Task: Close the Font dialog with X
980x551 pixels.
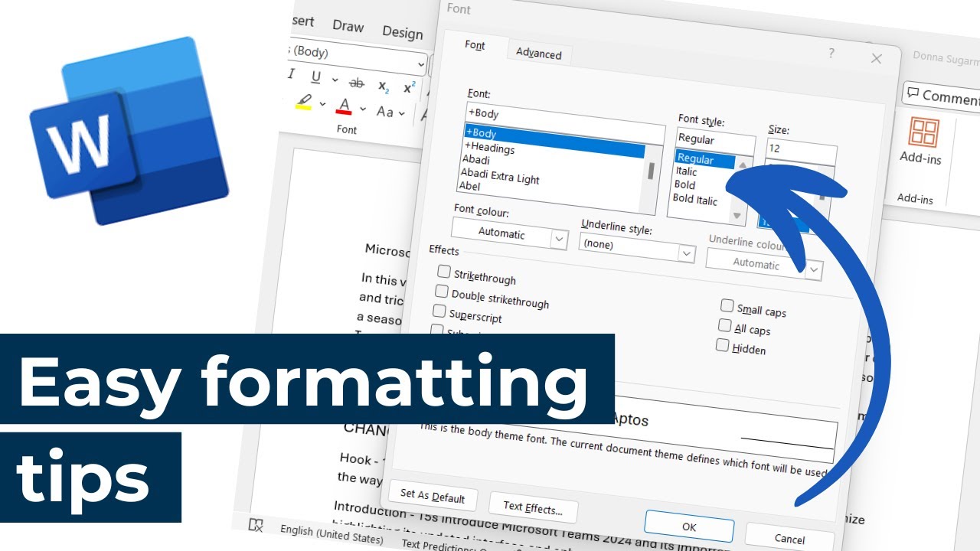Action: tap(877, 58)
